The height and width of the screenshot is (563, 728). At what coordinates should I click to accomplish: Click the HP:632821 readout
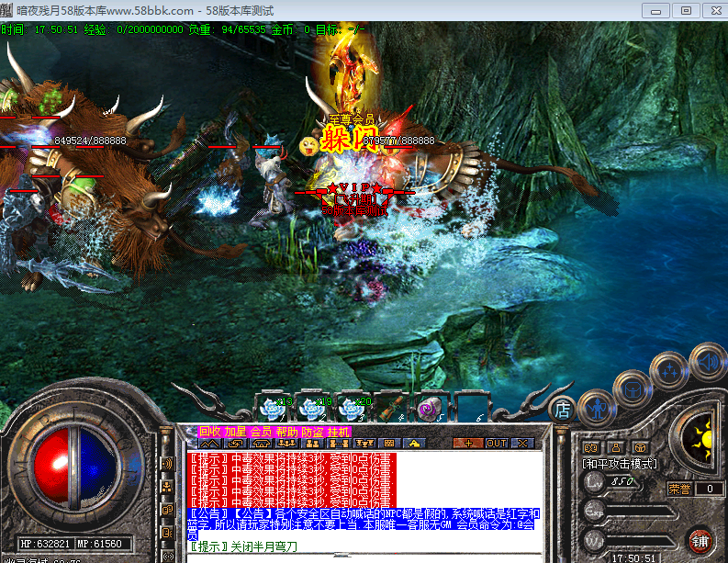tap(45, 544)
